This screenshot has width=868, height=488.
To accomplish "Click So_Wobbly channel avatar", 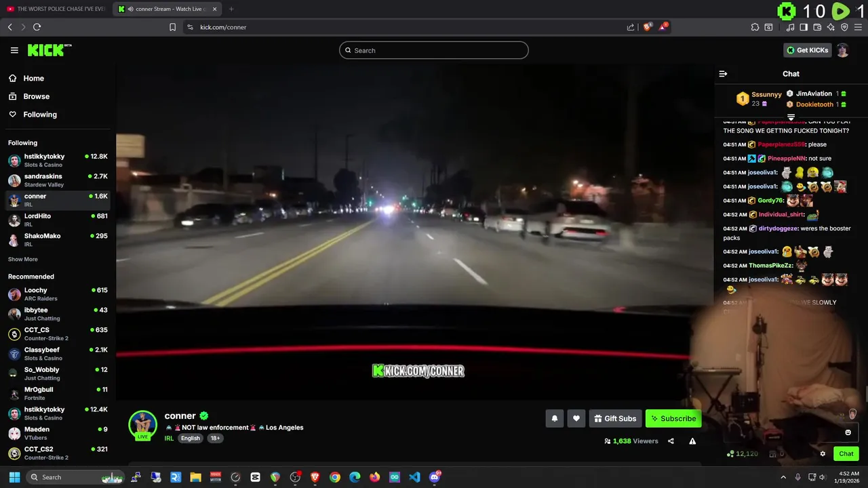I will coord(14,373).
